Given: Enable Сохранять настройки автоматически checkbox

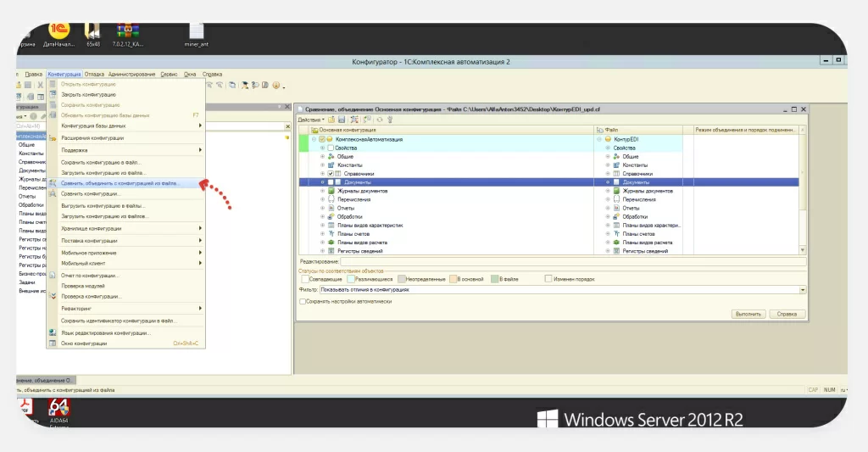Looking at the screenshot, I should pyautogui.click(x=303, y=301).
